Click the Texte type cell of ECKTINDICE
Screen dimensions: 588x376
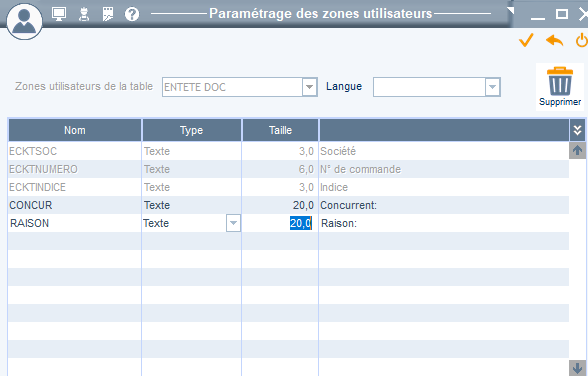point(192,187)
